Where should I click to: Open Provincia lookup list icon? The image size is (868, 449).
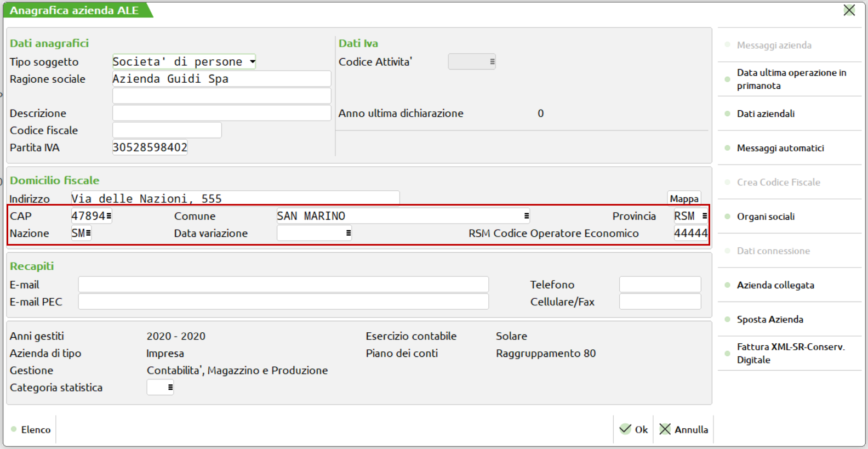pyautogui.click(x=704, y=216)
